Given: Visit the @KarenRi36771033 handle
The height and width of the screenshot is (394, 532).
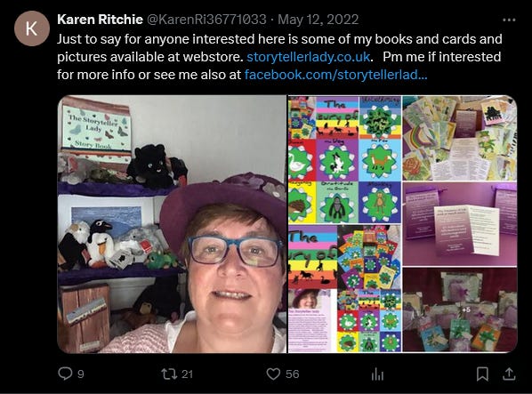Looking at the screenshot, I should pyautogui.click(x=206, y=20).
